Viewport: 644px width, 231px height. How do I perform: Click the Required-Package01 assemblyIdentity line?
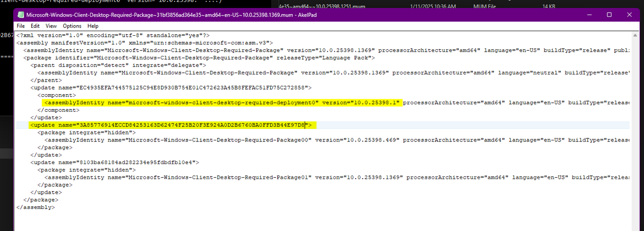pos(337,177)
